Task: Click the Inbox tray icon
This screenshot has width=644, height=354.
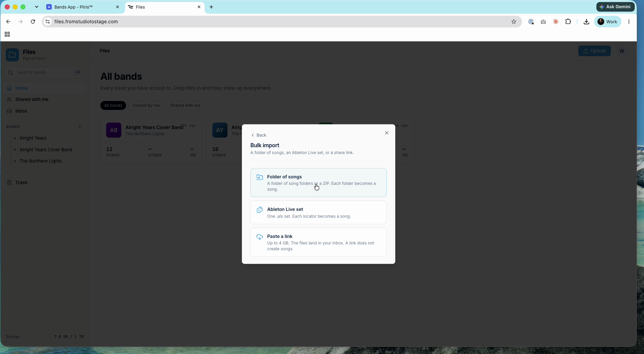Action: pos(10,111)
